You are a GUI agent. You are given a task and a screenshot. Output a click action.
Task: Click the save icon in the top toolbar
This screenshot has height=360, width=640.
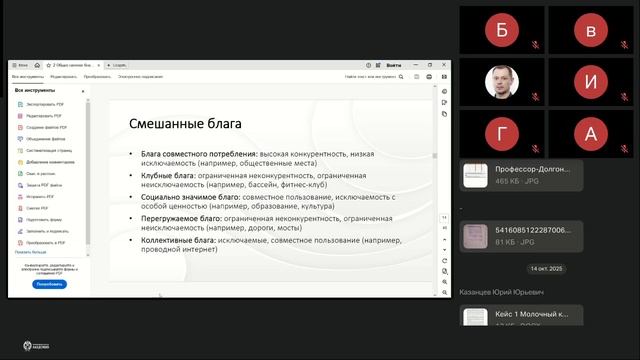point(416,77)
